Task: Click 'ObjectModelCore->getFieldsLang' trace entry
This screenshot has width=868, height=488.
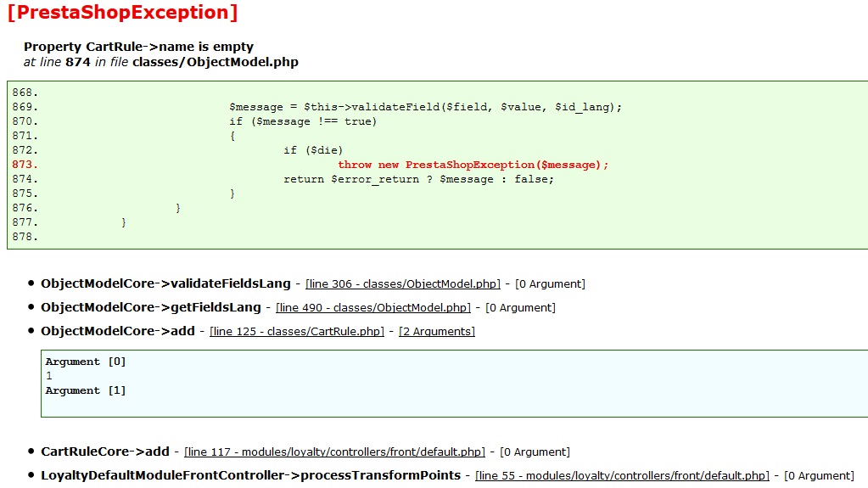Action: click(x=150, y=307)
